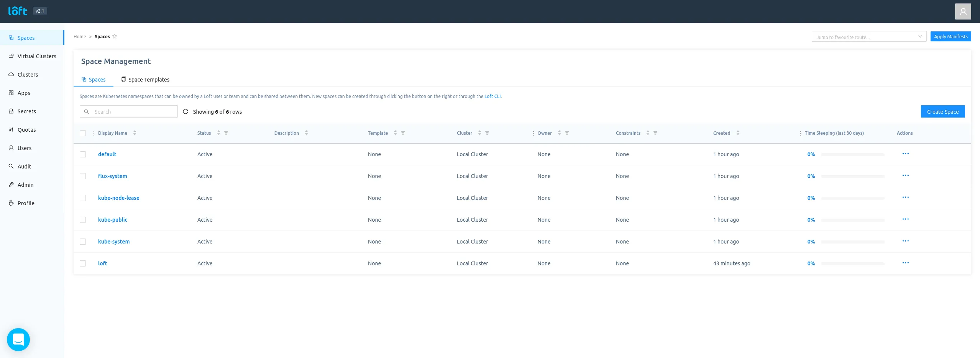Check the flux-system row checkbox
This screenshot has height=358, width=980.
83,176
